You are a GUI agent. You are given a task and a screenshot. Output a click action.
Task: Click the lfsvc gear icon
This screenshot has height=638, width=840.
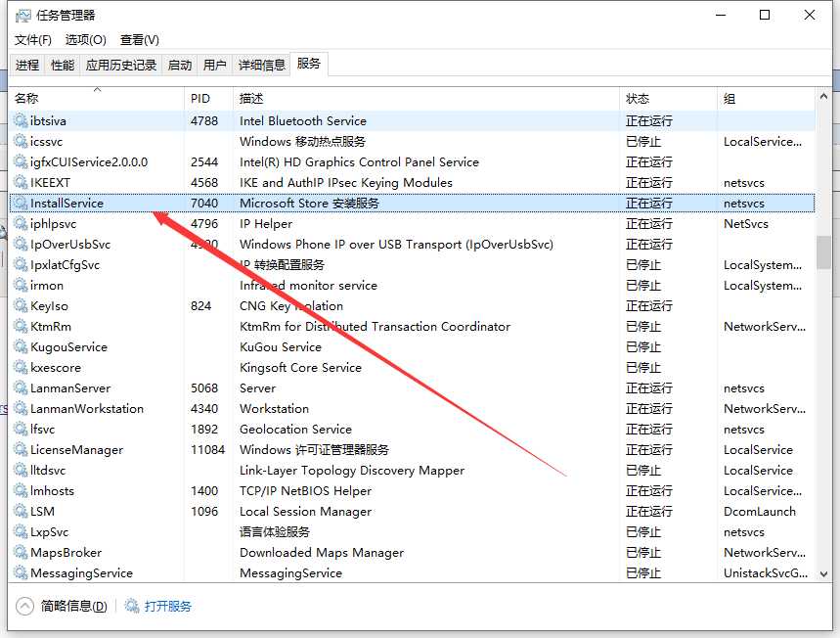[21, 429]
